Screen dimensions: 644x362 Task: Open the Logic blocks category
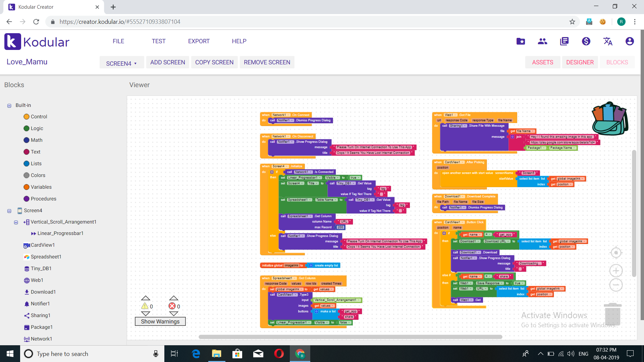(33, 128)
